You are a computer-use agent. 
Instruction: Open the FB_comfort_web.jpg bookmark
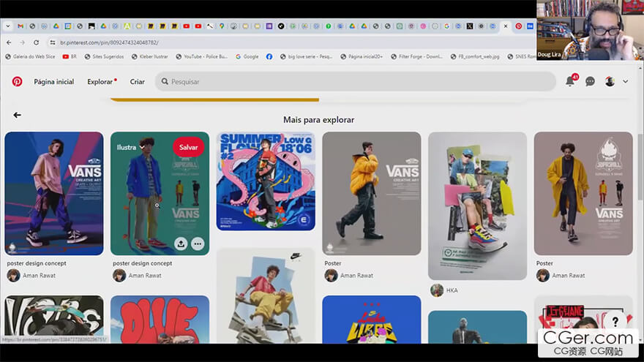click(x=475, y=56)
